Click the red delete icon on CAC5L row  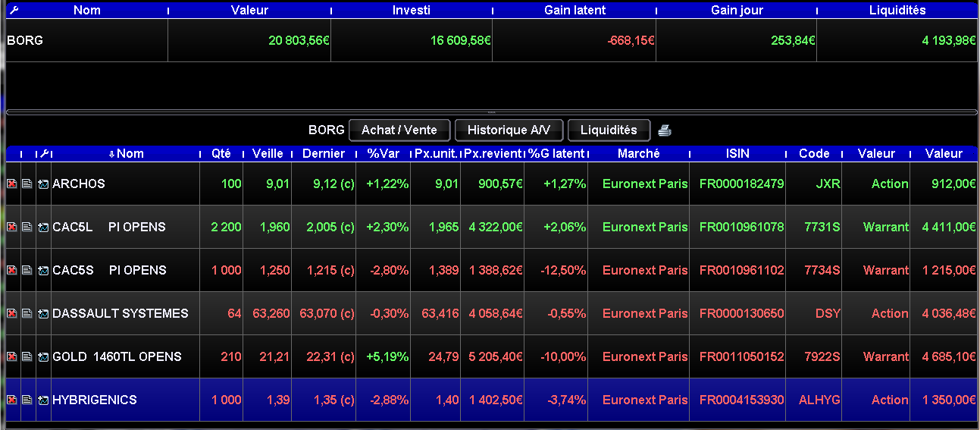click(x=11, y=228)
